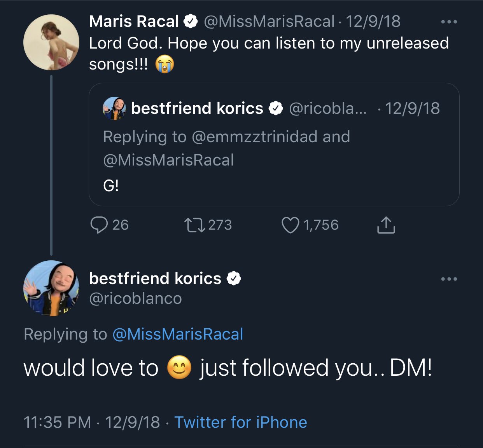Screen dimensions: 483x448
Task: Open the Maris Racal display name
Action: pos(134,21)
